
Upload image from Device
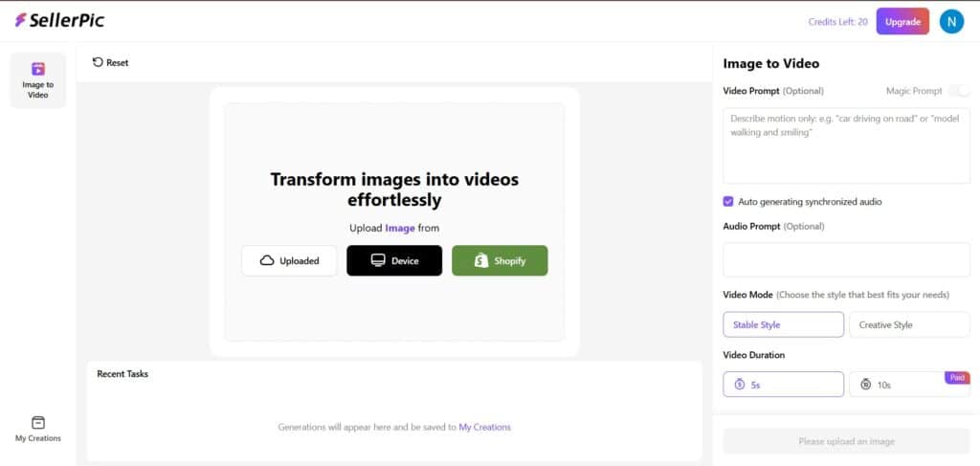394,260
